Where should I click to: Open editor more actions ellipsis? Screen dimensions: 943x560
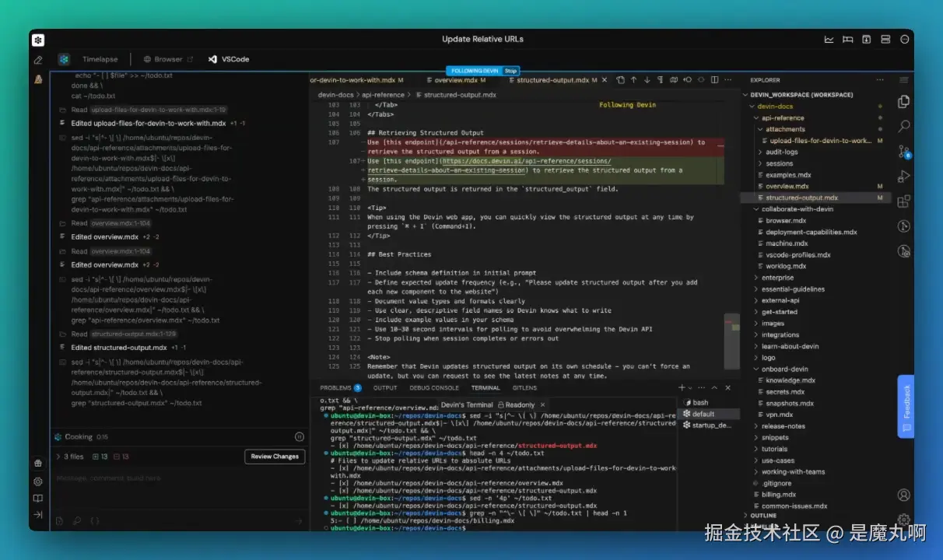click(729, 79)
